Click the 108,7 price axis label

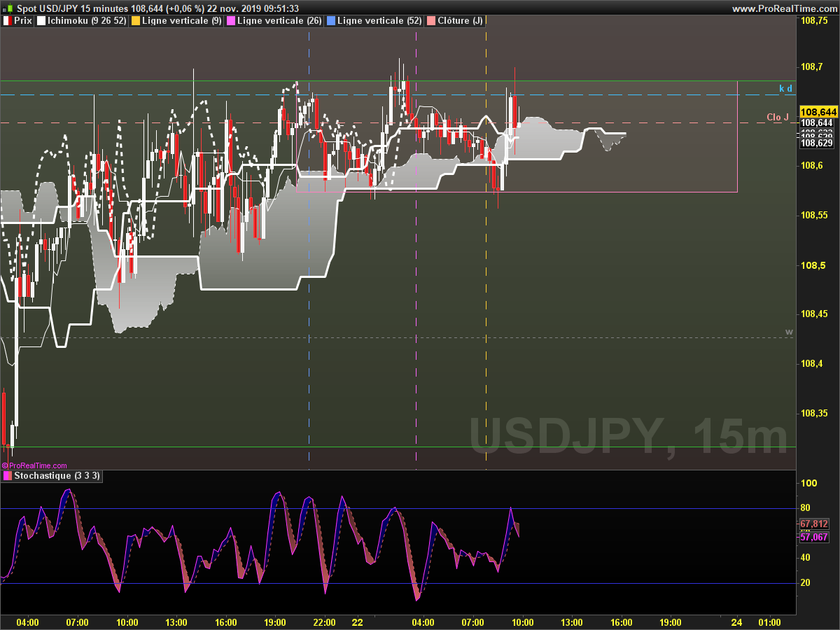click(x=811, y=66)
